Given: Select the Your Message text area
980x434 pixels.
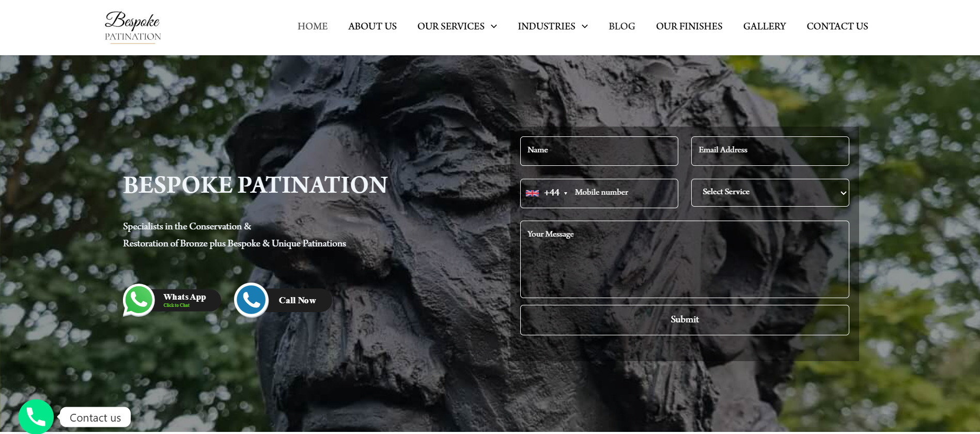Looking at the screenshot, I should (x=685, y=259).
